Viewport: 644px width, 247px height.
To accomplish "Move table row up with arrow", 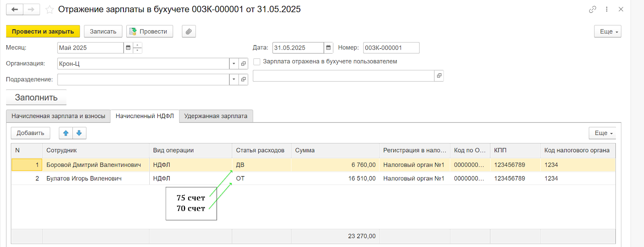I will tap(66, 133).
